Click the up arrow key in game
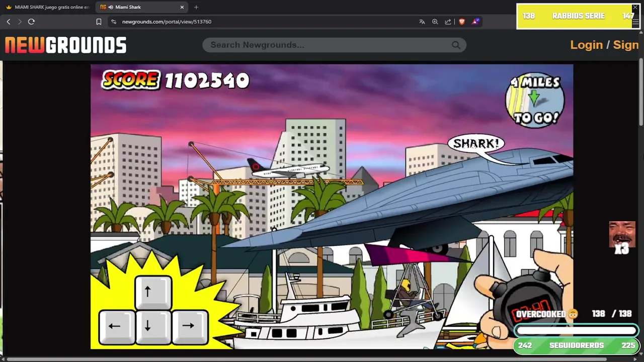Viewport: 644px width, 362px height. (153, 292)
